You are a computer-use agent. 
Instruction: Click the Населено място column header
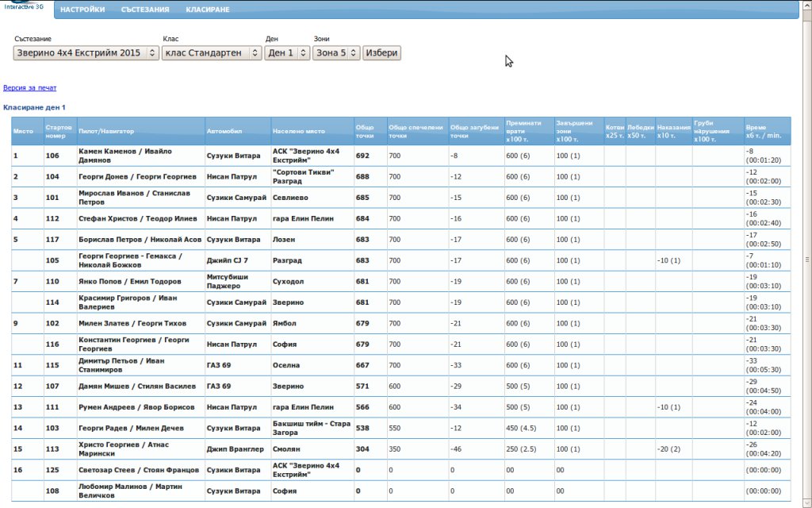[298, 131]
